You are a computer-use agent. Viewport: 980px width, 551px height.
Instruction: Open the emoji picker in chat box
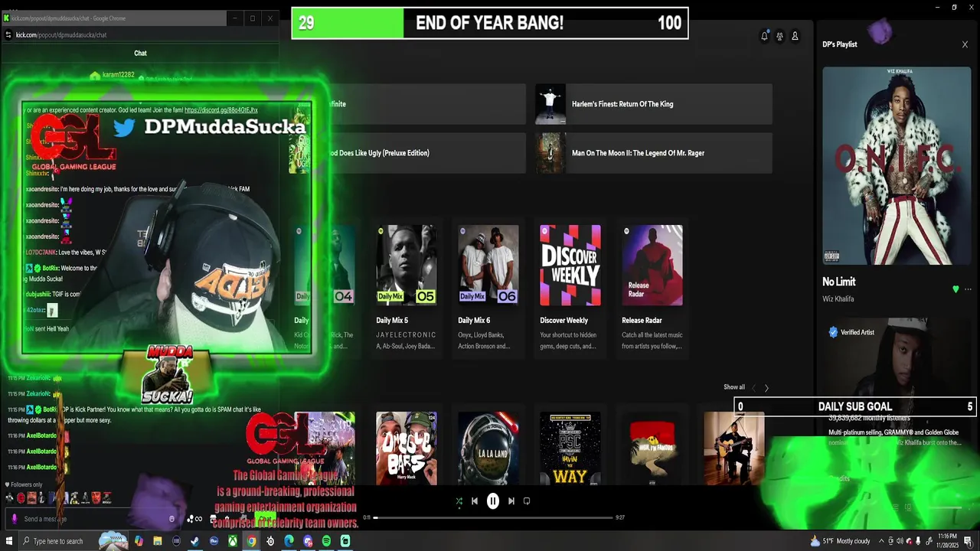point(171,519)
